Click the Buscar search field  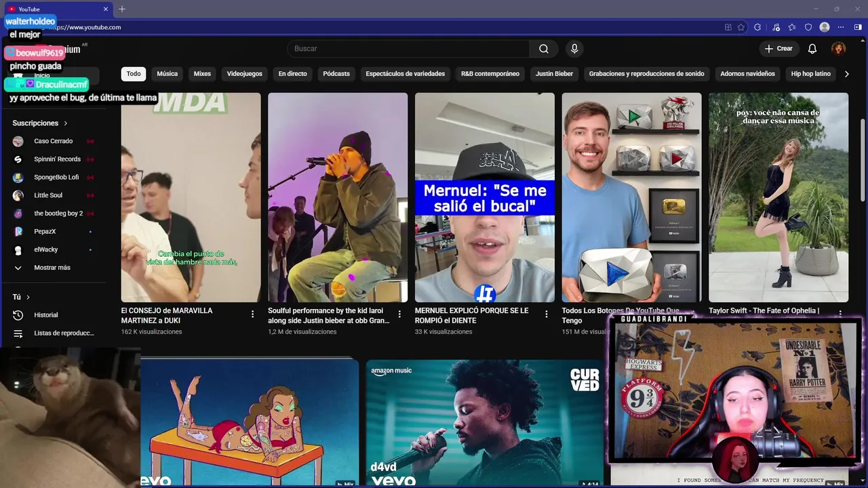[x=408, y=49]
